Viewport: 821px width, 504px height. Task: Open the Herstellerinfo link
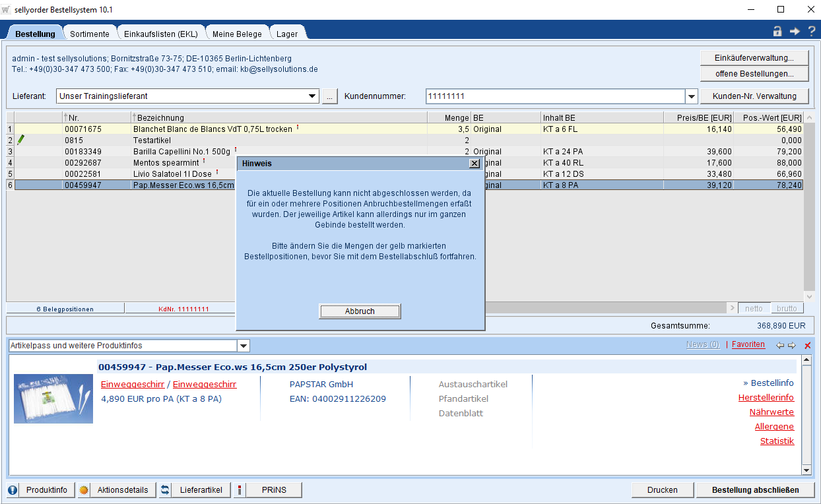[766, 398]
